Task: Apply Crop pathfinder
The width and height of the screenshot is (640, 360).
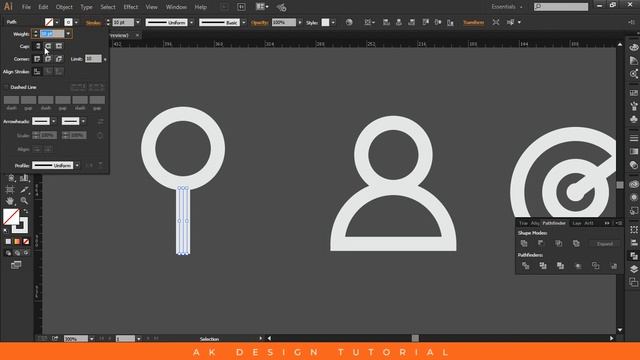Action: click(578, 266)
